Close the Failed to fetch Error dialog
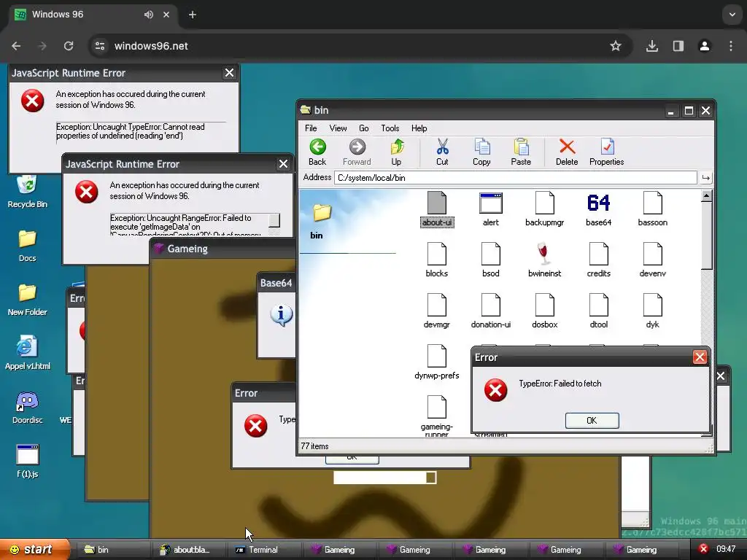This screenshot has width=747, height=560. [700, 357]
